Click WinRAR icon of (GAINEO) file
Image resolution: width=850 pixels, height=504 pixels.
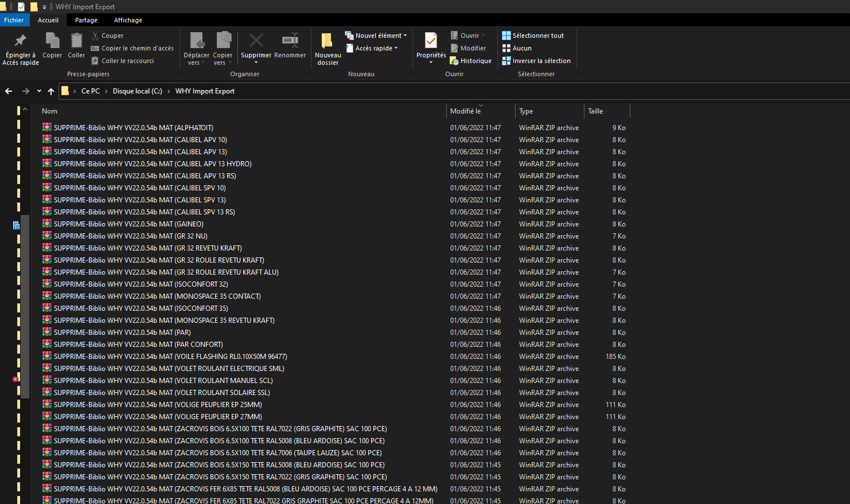(47, 224)
